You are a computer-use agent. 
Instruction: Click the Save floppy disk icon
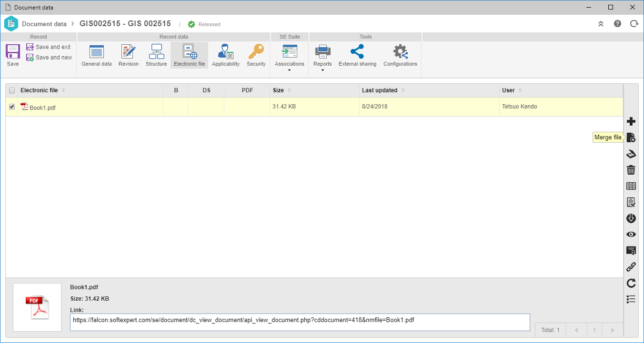[x=13, y=51]
